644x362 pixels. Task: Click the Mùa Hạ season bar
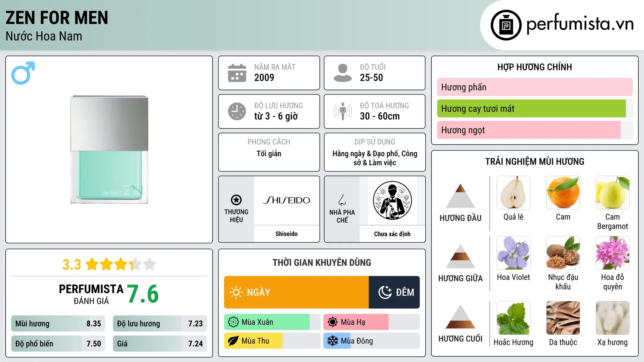371,322
